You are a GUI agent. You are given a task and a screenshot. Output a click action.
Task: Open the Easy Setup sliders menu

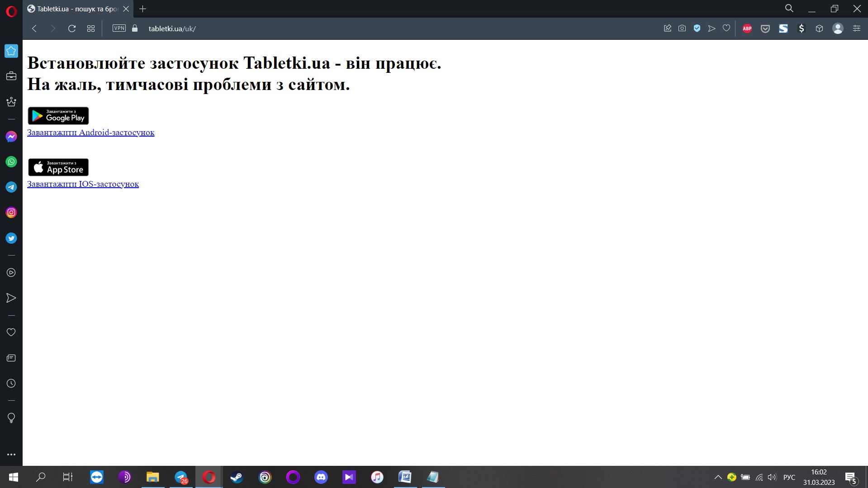pyautogui.click(x=857, y=28)
